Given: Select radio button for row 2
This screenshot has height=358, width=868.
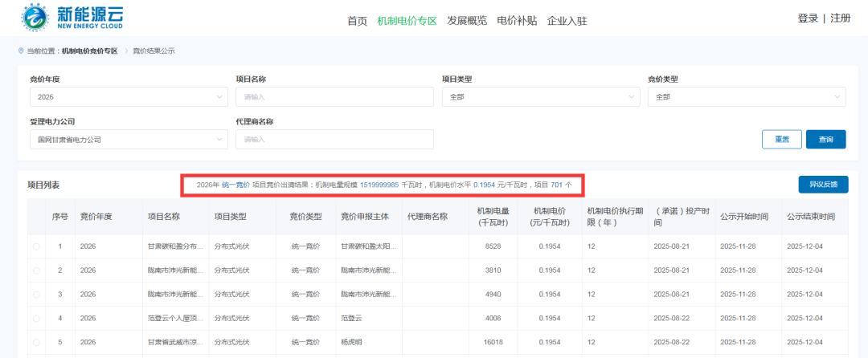Looking at the screenshot, I should [36, 271].
